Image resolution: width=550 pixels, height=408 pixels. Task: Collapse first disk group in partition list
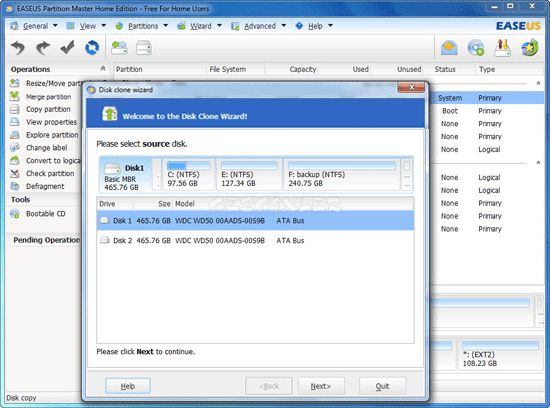click(x=538, y=83)
